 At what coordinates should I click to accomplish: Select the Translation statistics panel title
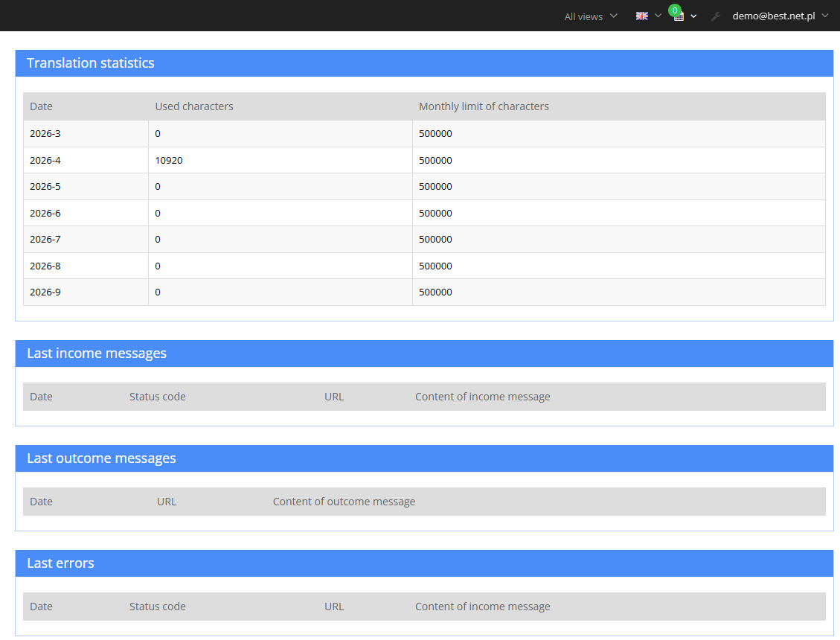91,63
